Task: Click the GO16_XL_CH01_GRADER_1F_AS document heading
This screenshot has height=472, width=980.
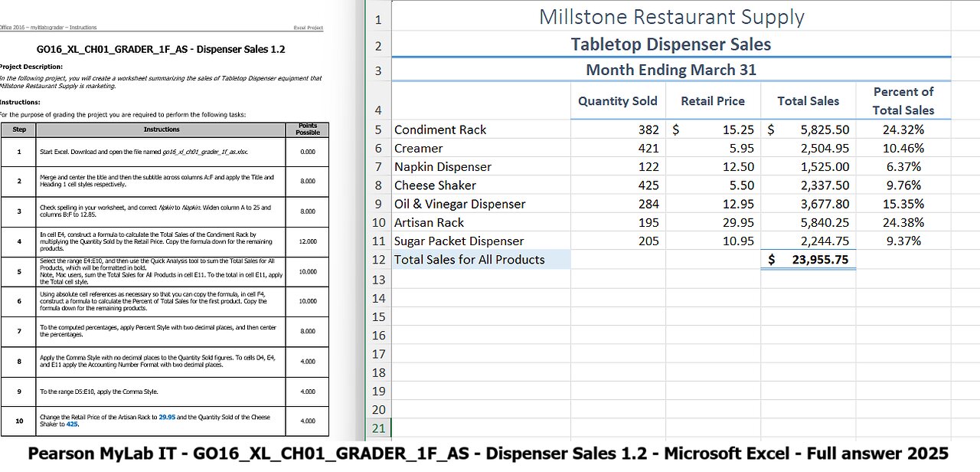Action: coord(161,49)
